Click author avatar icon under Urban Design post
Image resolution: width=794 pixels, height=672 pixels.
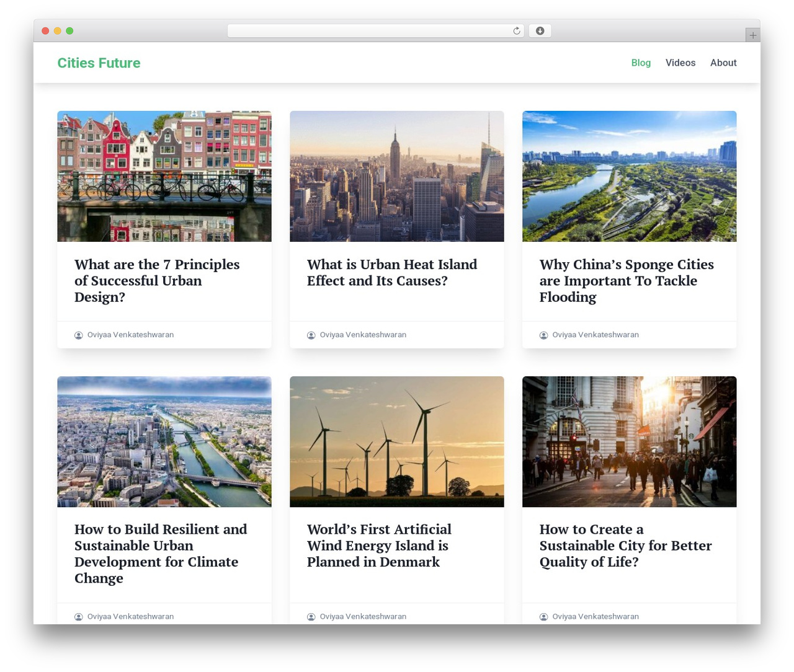coord(79,335)
